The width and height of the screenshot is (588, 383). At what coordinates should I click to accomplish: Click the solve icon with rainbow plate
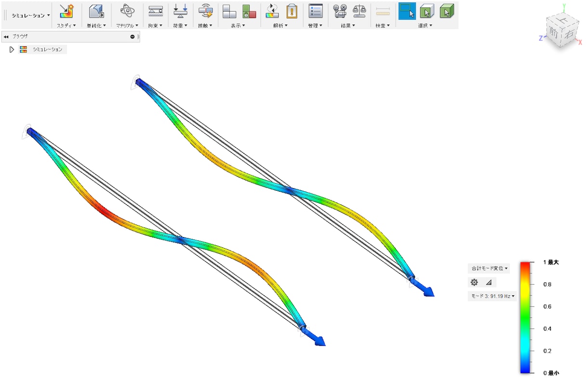click(x=272, y=11)
